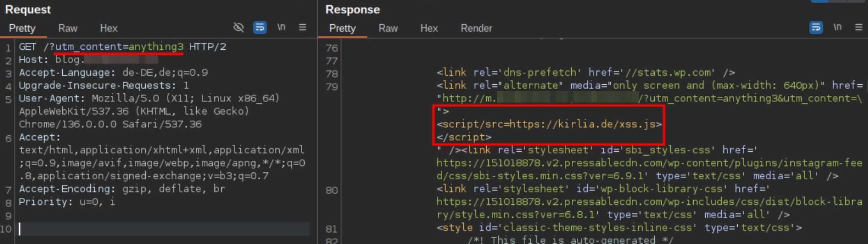
Task: Click the sbi_styles-css stylesheet link line
Action: coord(597,150)
